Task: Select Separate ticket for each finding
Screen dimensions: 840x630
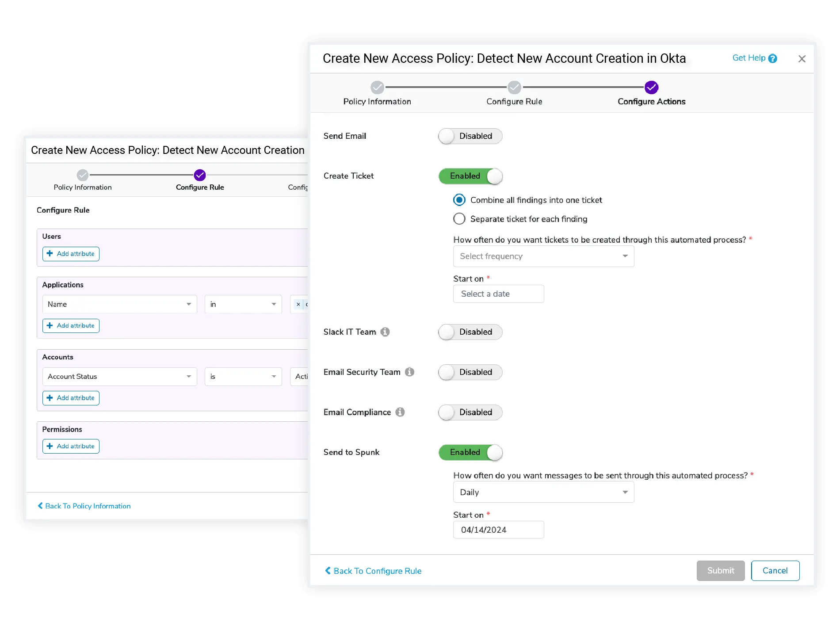Action: click(x=459, y=219)
